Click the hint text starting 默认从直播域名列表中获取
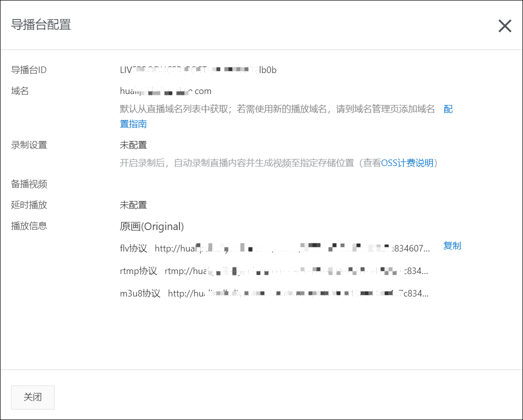Image resolution: width=523 pixels, height=420 pixels. coord(277,109)
